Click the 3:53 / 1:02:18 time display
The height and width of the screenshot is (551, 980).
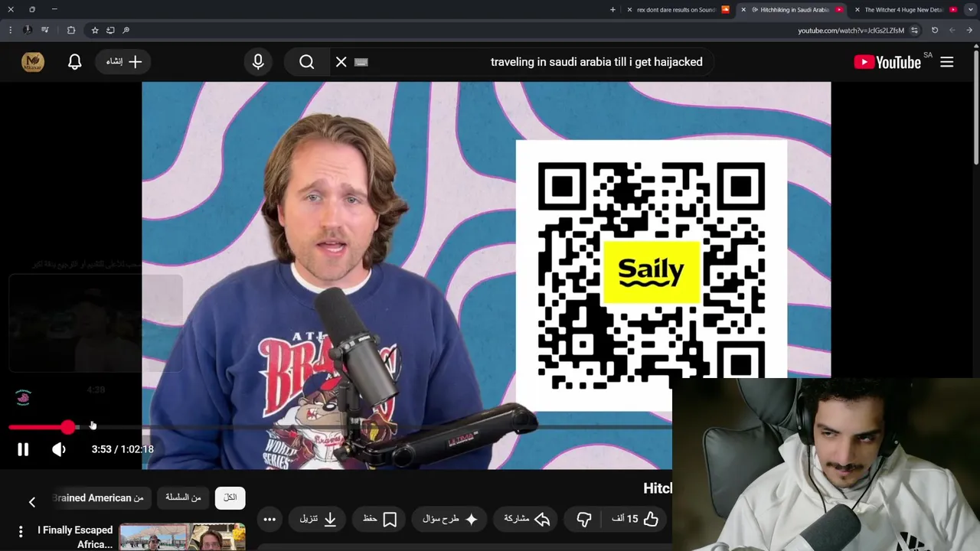click(122, 450)
